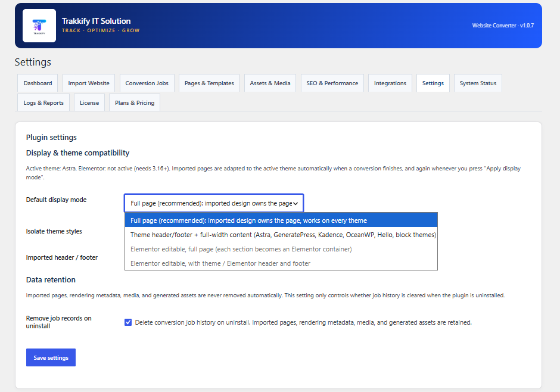The image size is (560, 392).
Task: Click the Website Converter - v1.0.7 text
Action: coord(503,26)
